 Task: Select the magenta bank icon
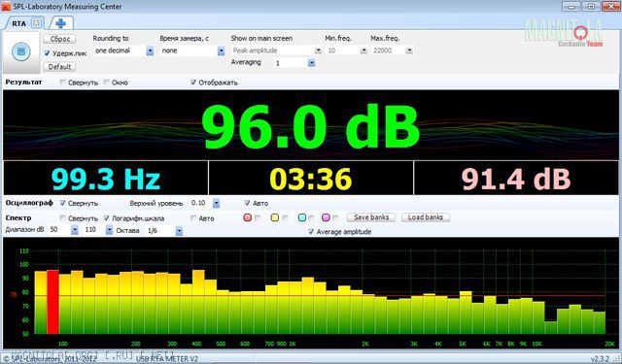pyautogui.click(x=326, y=217)
